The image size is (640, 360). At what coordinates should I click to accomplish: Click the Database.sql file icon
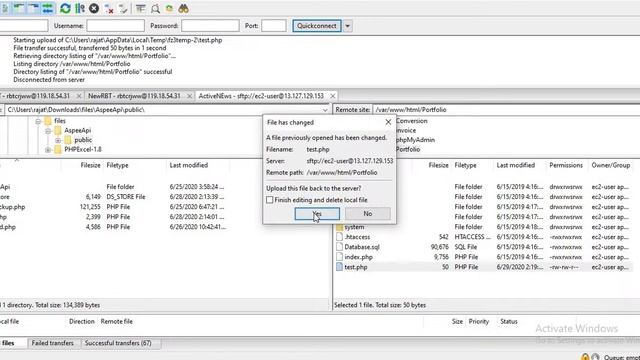pyautogui.click(x=340, y=247)
